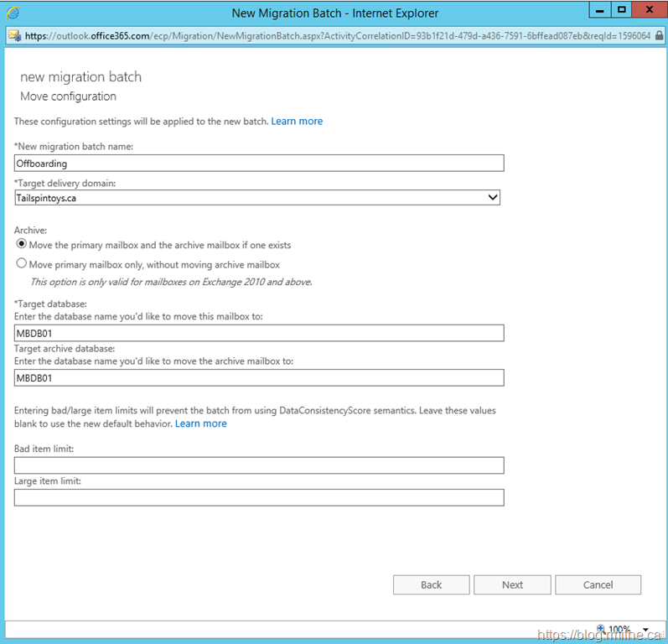
Task: Expand the Target delivery domain dropdown
Action: [492, 198]
